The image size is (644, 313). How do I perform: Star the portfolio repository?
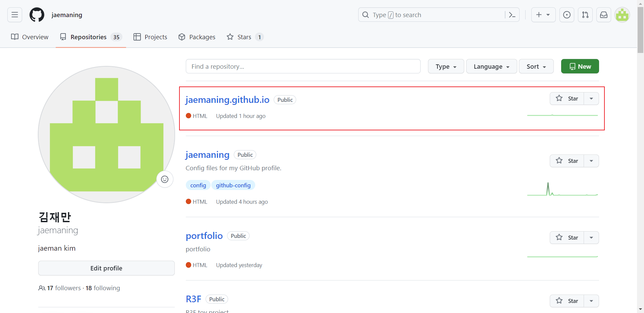point(567,238)
